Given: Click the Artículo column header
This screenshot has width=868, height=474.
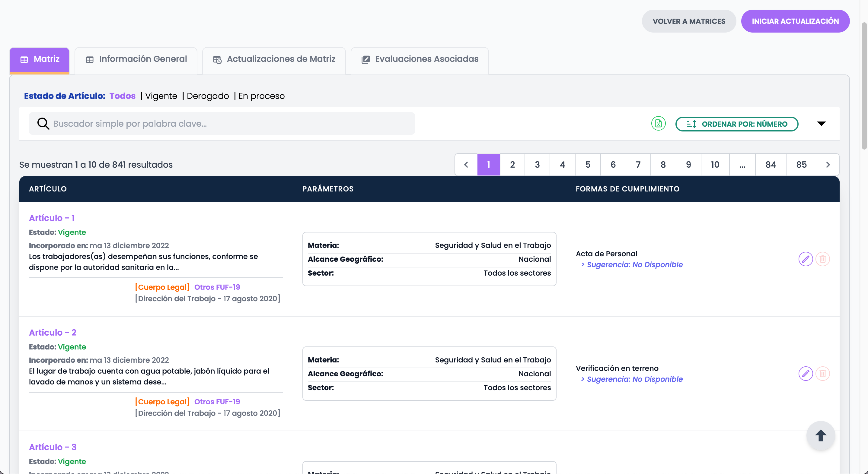Looking at the screenshot, I should coord(48,189).
